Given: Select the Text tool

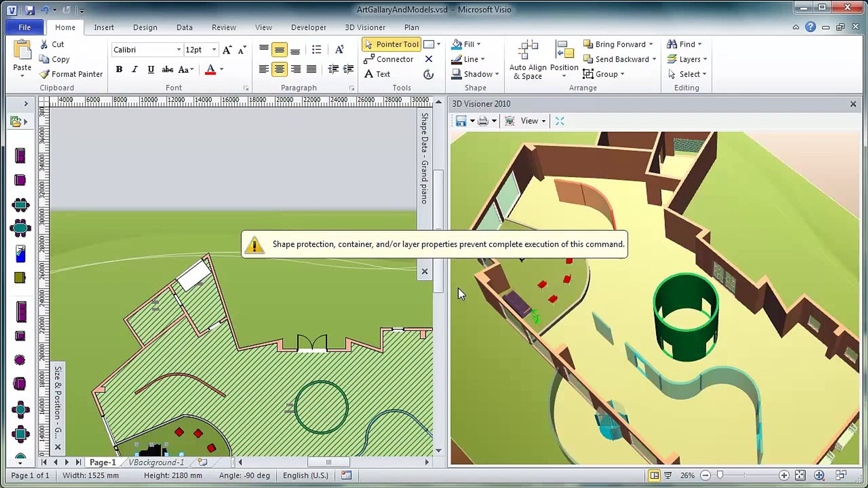Looking at the screenshot, I should 377,74.
